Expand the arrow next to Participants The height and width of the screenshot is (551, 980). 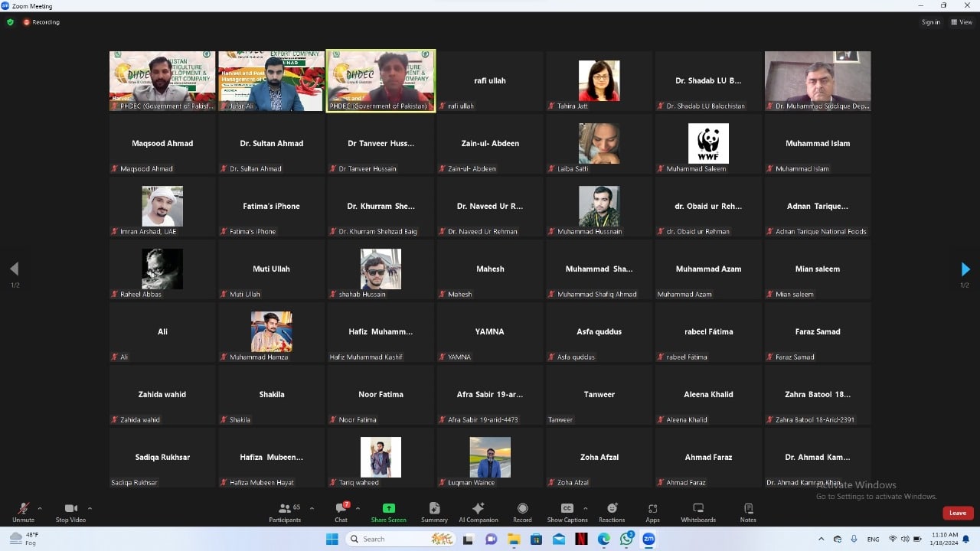point(312,508)
